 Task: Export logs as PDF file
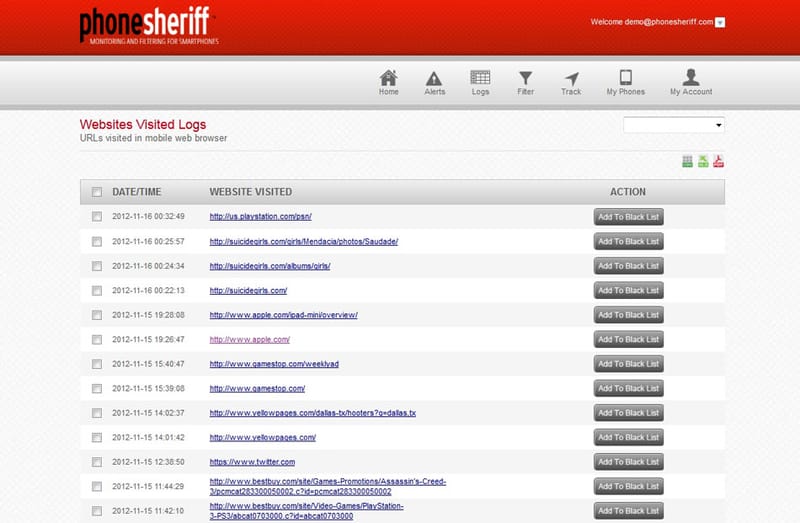(x=718, y=162)
